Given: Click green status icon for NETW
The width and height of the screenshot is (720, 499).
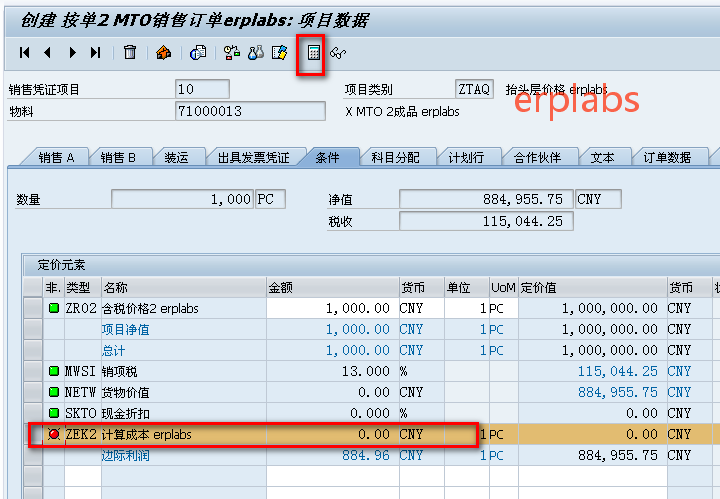Looking at the screenshot, I should [54, 392].
